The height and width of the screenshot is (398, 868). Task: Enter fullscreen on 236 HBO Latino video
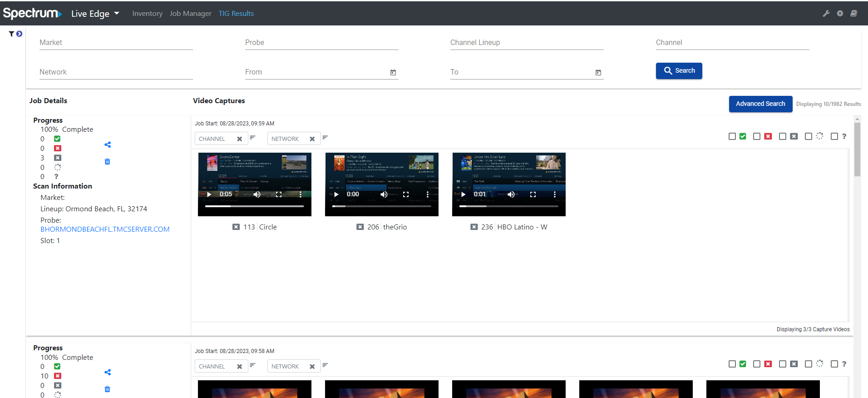tap(533, 194)
